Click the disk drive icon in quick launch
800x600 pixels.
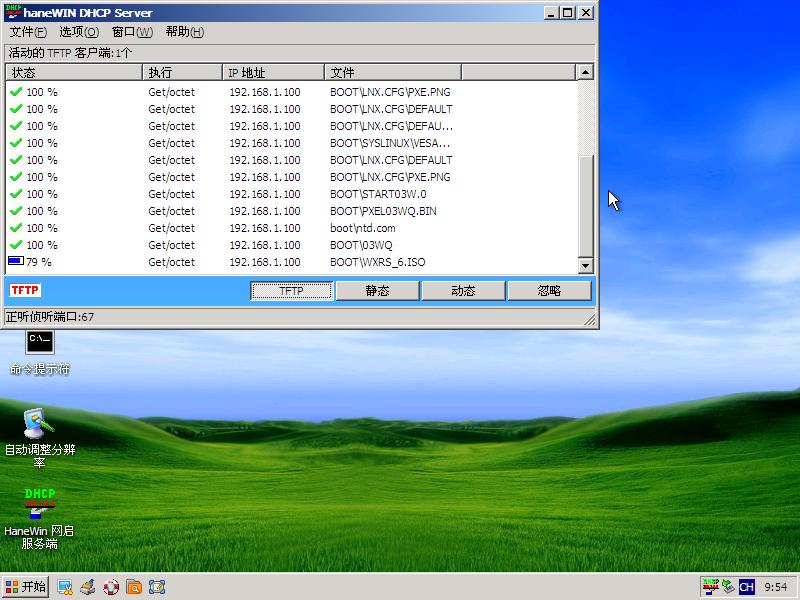click(x=88, y=587)
